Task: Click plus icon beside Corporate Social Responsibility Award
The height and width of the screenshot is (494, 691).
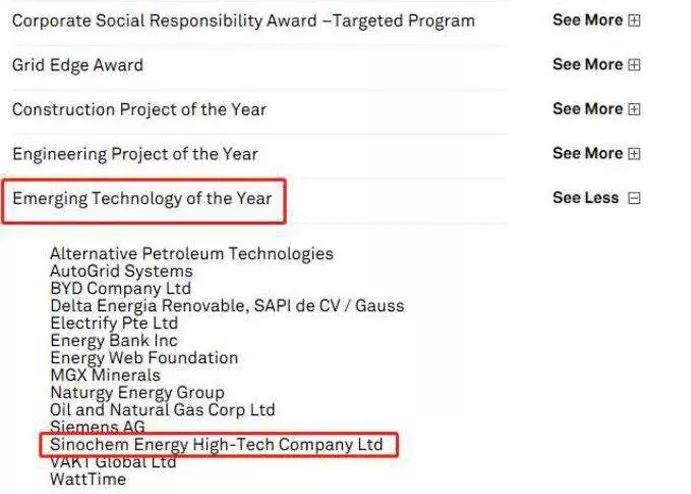Action: [634, 20]
